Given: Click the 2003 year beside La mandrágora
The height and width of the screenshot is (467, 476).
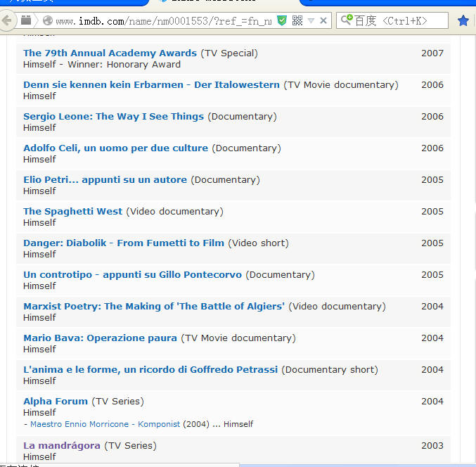Looking at the screenshot, I should click(x=432, y=445).
